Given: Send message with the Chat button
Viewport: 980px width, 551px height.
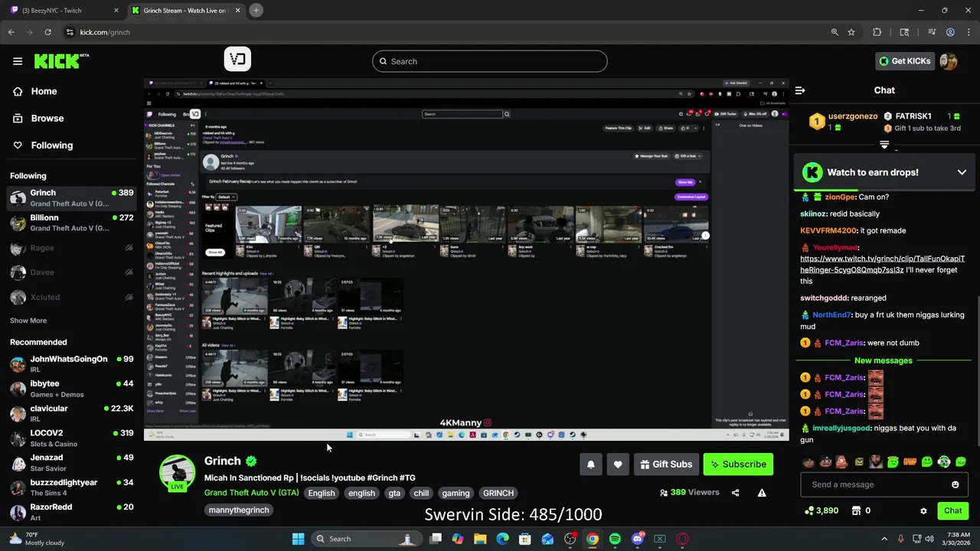Looking at the screenshot, I should [x=952, y=510].
